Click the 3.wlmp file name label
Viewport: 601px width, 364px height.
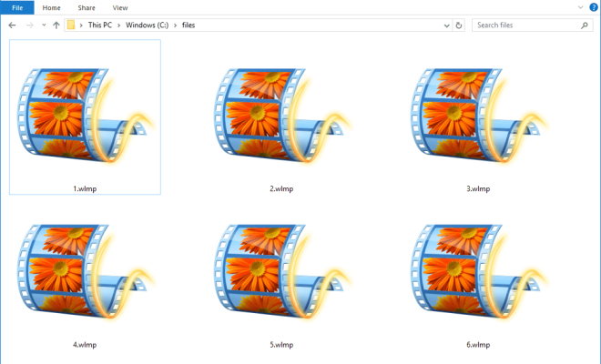click(x=478, y=188)
